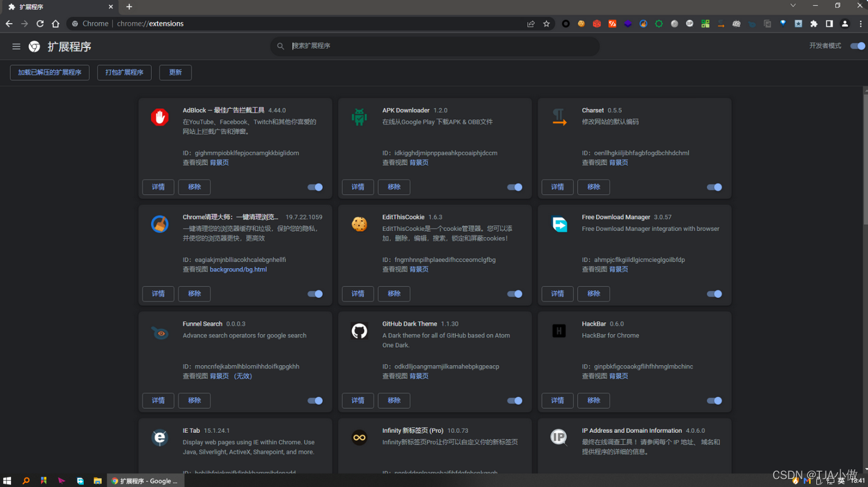The image size is (868, 487).
Task: Click the EditThisCookie toolbar cookie icon
Action: [x=581, y=24]
